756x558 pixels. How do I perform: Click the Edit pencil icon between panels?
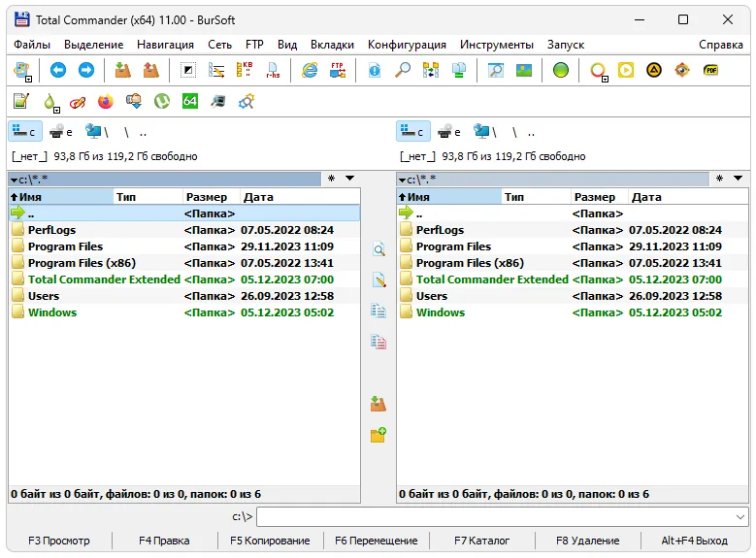click(x=378, y=280)
